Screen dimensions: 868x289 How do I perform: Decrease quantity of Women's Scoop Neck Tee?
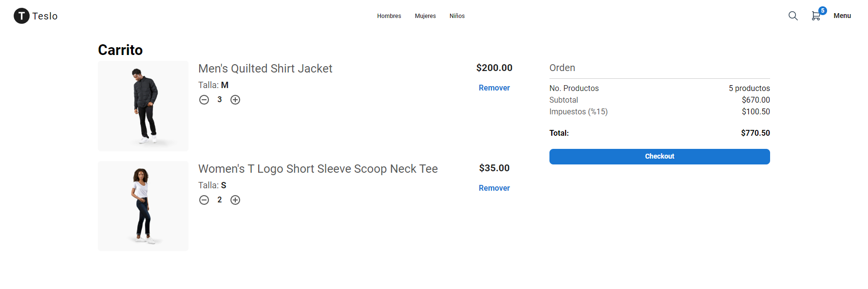[x=204, y=200]
